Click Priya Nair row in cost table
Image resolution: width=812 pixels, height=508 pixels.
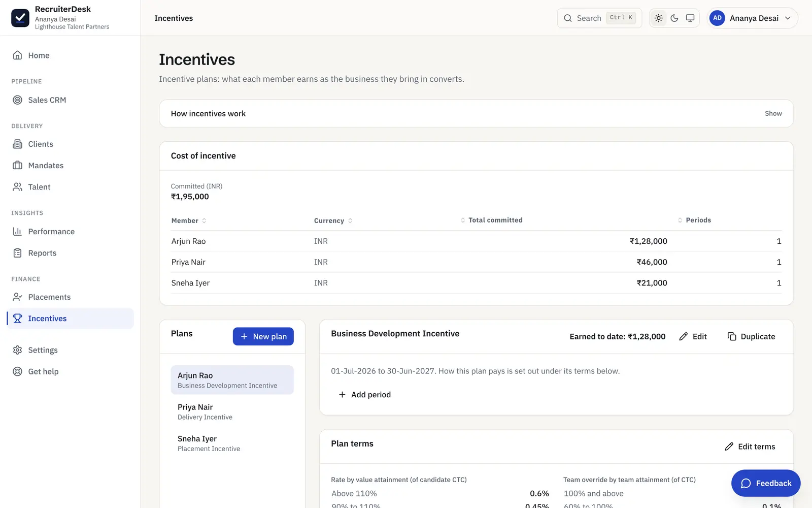(476, 262)
